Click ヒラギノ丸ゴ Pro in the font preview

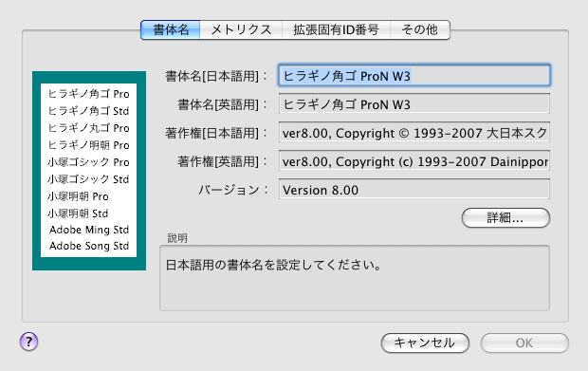(x=88, y=128)
